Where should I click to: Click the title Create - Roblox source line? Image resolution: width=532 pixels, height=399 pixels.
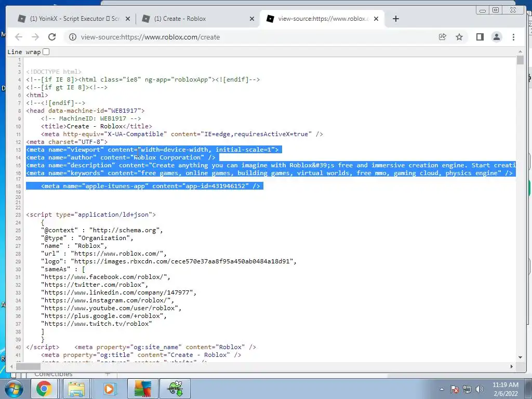[x=96, y=126]
